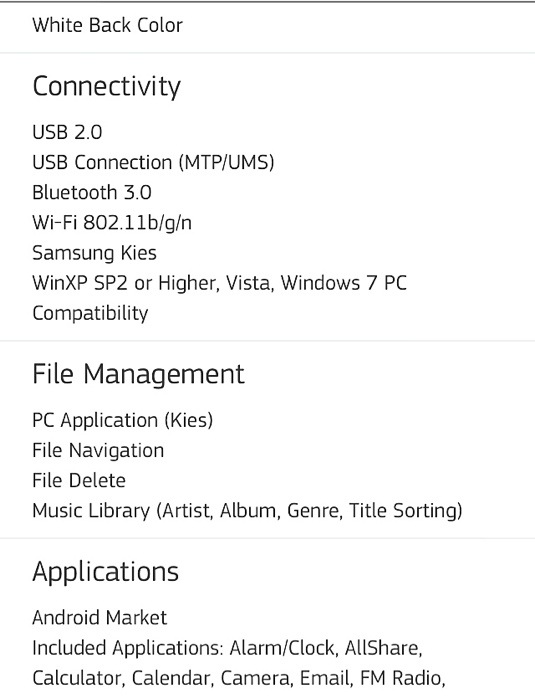Click the File Delete entry
Image resolution: width=535 pixels, height=699 pixels.
79,481
